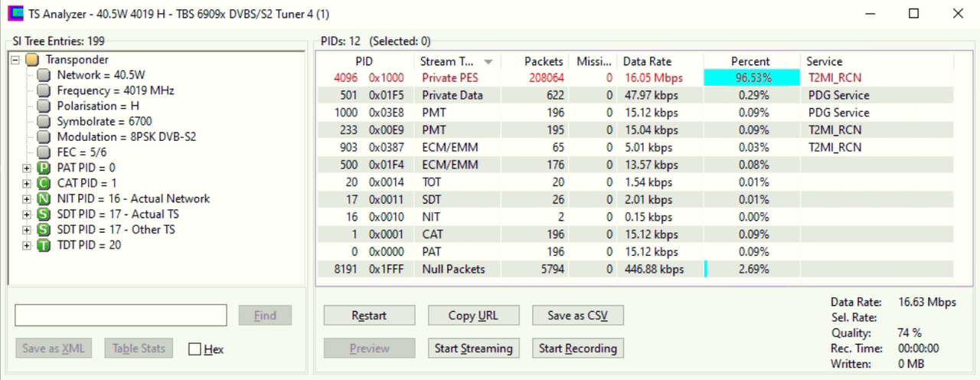Viewport: 980px width, 380px height.
Task: Click the Save as CSV button
Action: click(577, 316)
